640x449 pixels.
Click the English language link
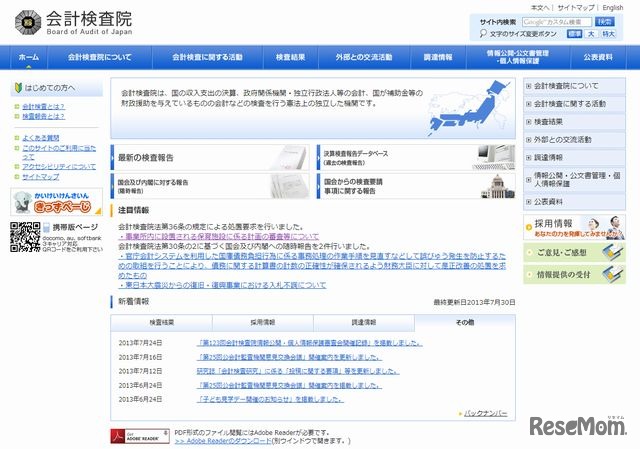613,8
